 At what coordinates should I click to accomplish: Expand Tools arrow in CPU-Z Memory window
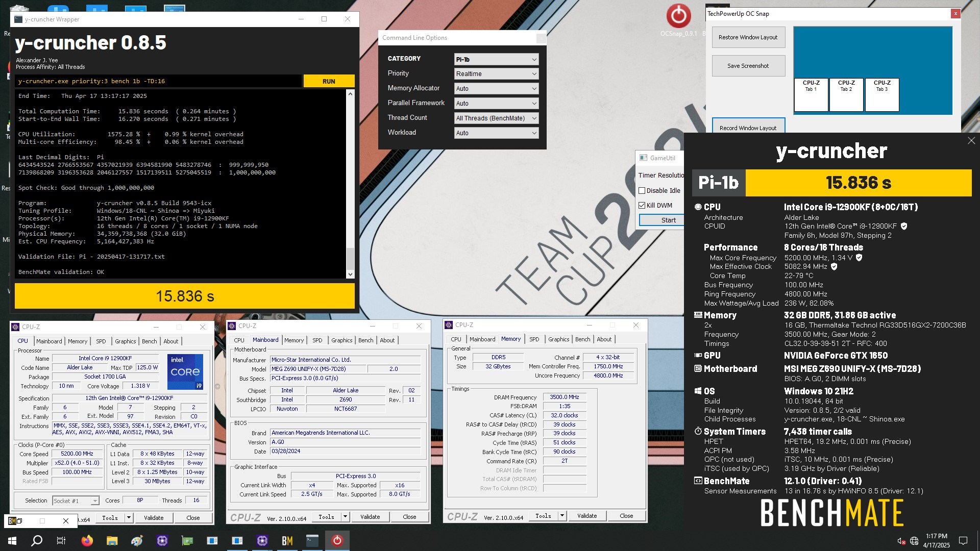point(562,516)
